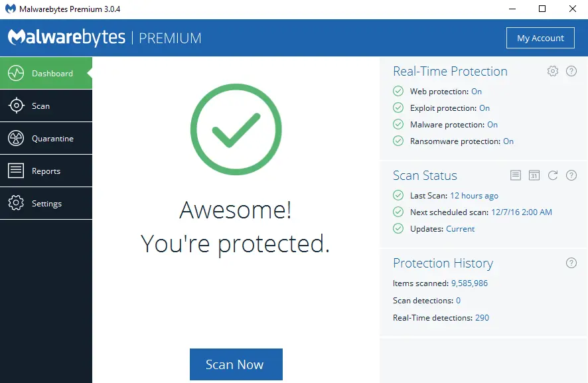Open Quarantine from the sidebar icon
The height and width of the screenshot is (383, 588).
pos(16,138)
